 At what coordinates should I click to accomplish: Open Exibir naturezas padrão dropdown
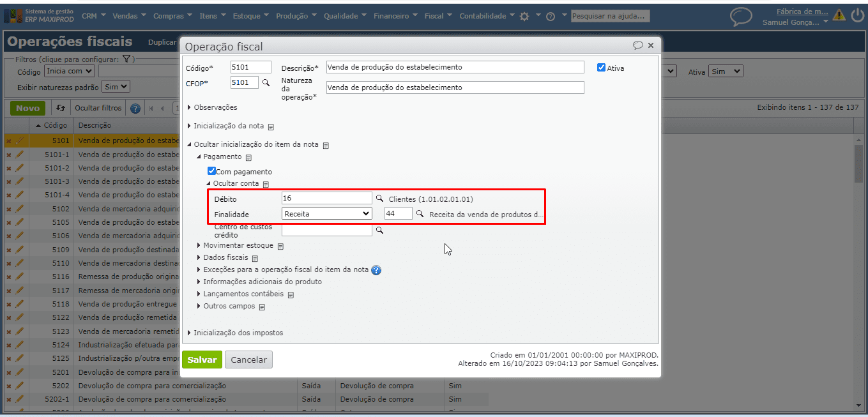(x=116, y=86)
